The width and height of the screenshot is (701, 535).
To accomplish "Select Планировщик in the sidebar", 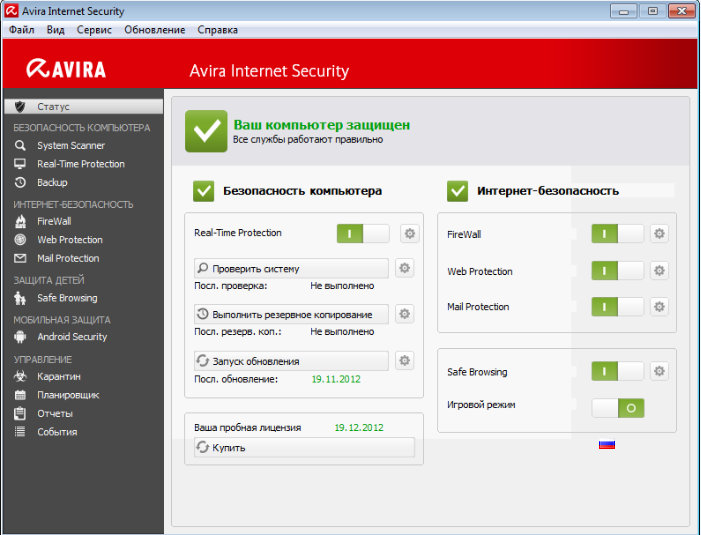I will point(68,395).
